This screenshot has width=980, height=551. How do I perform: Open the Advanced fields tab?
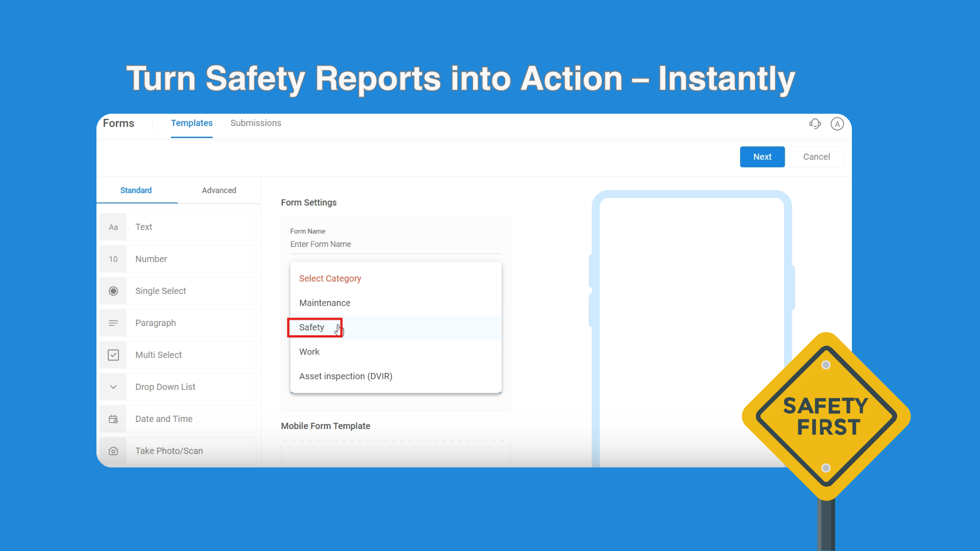[219, 190]
